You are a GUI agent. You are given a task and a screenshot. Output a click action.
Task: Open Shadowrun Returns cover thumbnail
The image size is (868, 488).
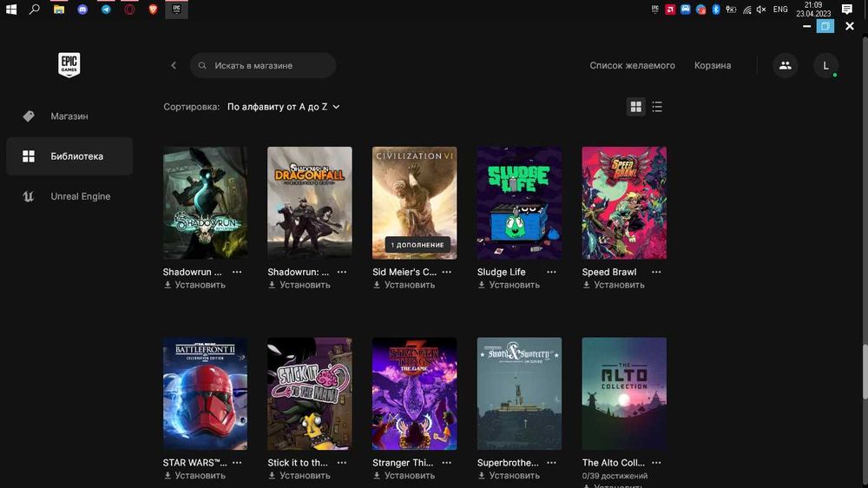coord(206,202)
